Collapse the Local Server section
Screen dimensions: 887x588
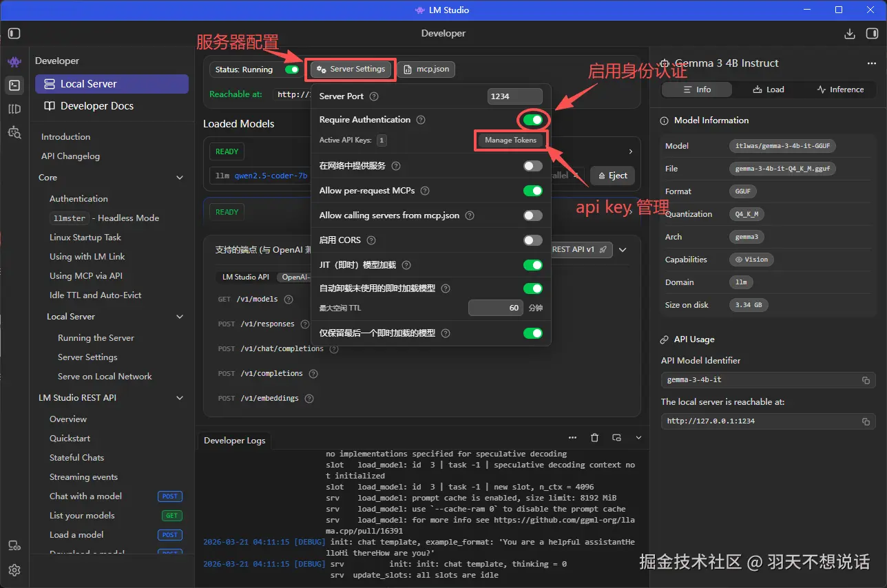tap(180, 316)
